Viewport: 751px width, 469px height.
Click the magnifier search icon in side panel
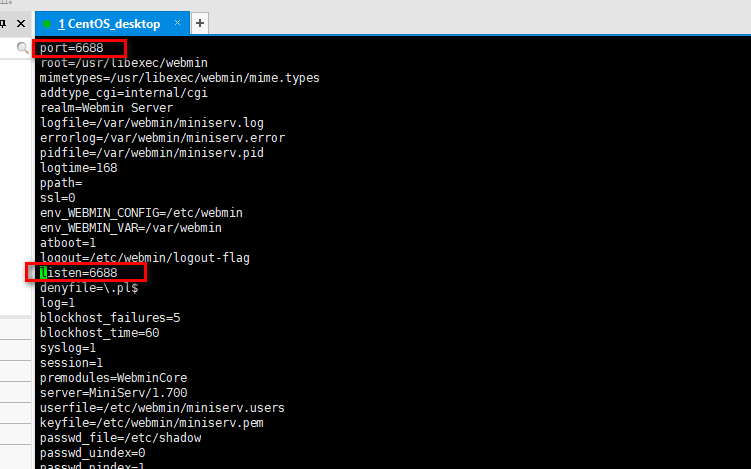(22, 47)
